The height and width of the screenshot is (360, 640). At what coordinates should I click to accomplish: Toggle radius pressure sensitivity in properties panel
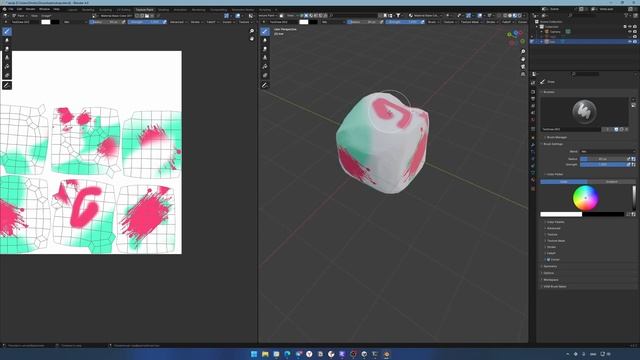[x=629, y=159]
